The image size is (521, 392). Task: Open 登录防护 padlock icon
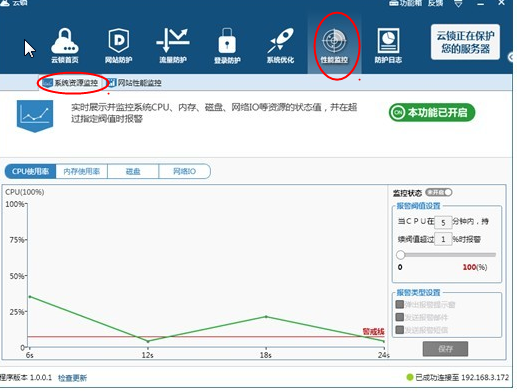pos(227,45)
